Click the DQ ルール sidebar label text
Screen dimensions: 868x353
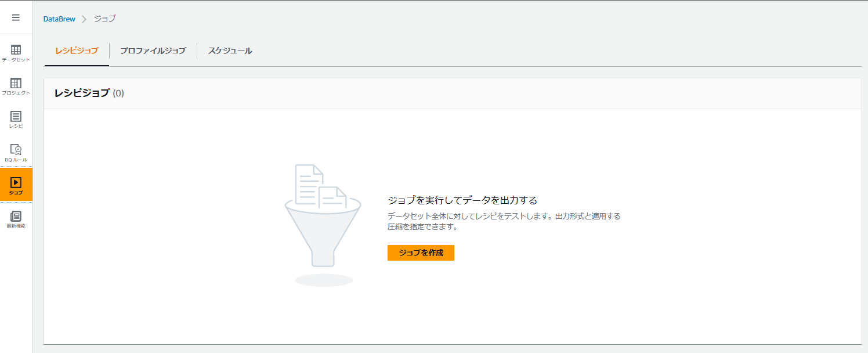pyautogui.click(x=16, y=159)
